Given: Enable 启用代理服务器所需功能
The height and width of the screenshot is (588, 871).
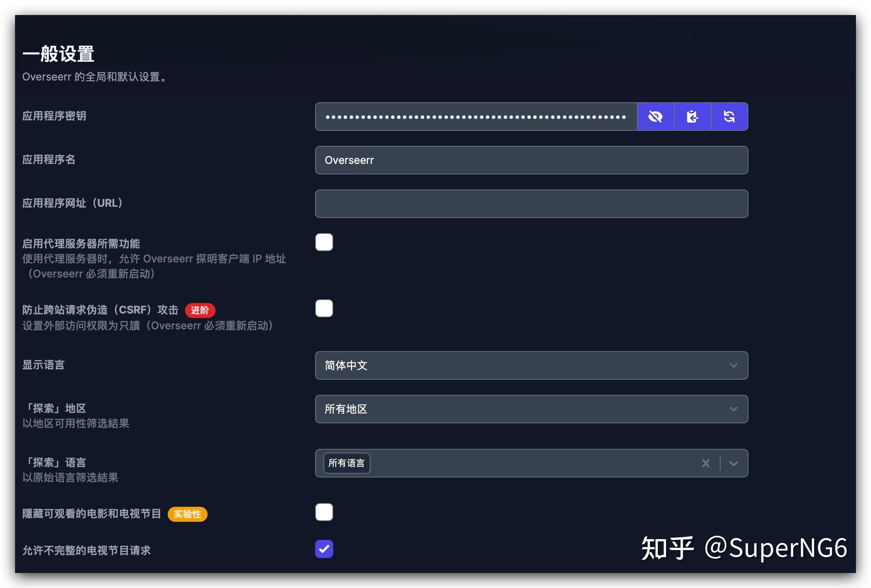Looking at the screenshot, I should tap(324, 242).
